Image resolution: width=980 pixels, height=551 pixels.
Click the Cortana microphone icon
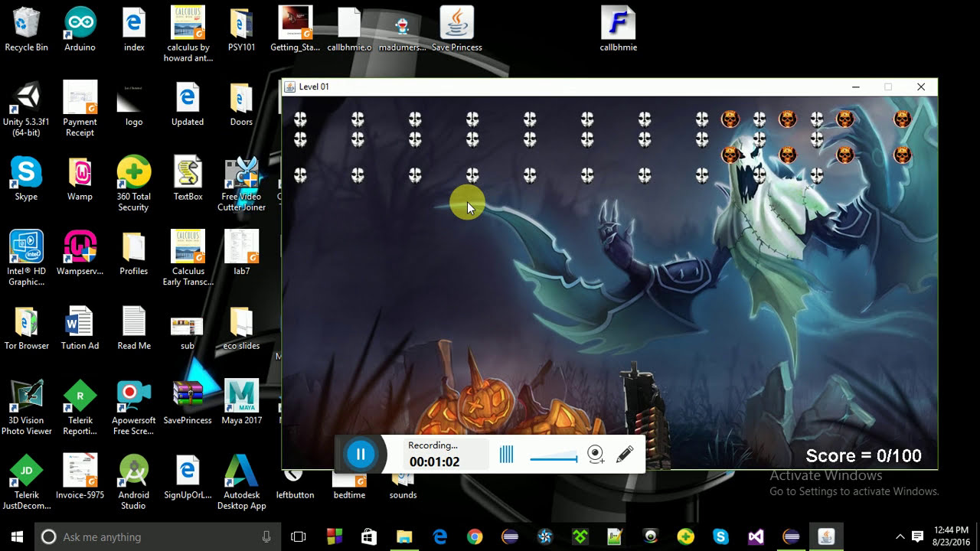(x=266, y=536)
